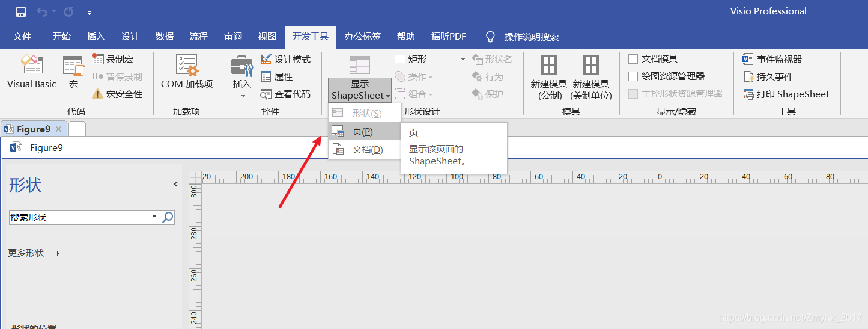Collapse the 形状 shapes pane arrow
This screenshot has width=868, height=329.
tap(175, 184)
